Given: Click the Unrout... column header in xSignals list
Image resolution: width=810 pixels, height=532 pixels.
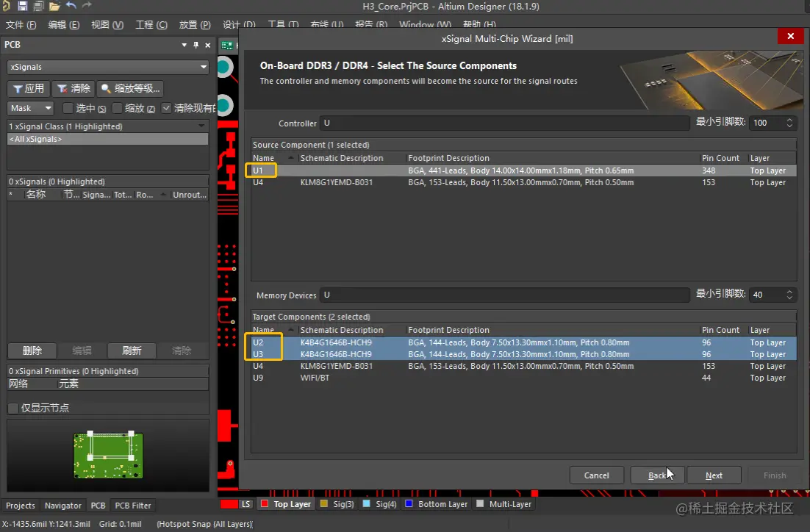Looking at the screenshot, I should click(189, 195).
